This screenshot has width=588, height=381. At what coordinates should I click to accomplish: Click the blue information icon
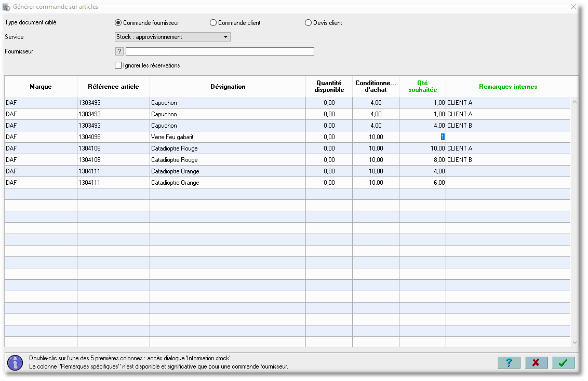pyautogui.click(x=15, y=363)
